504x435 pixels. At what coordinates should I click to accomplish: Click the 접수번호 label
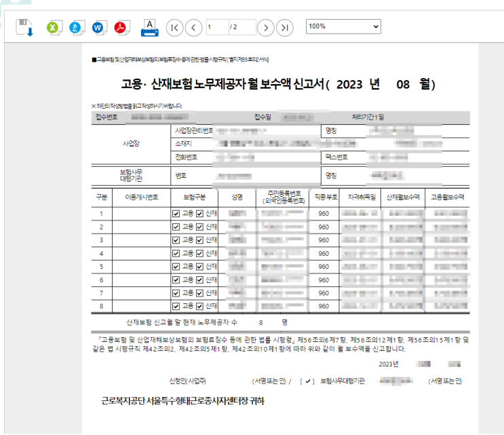click(106, 117)
